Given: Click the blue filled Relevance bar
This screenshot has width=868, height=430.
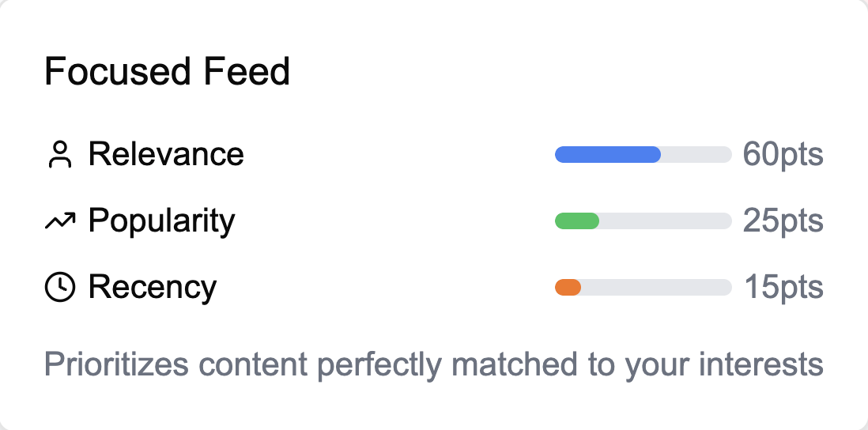Looking at the screenshot, I should 607,155.
